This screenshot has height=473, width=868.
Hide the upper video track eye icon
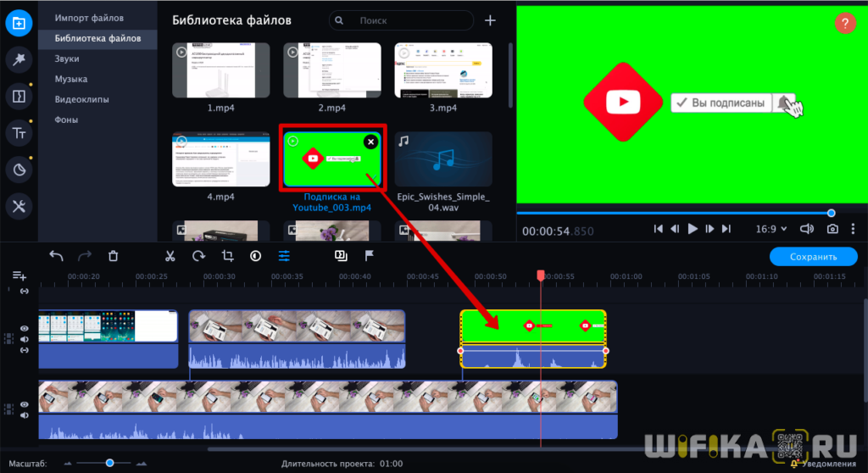25,328
